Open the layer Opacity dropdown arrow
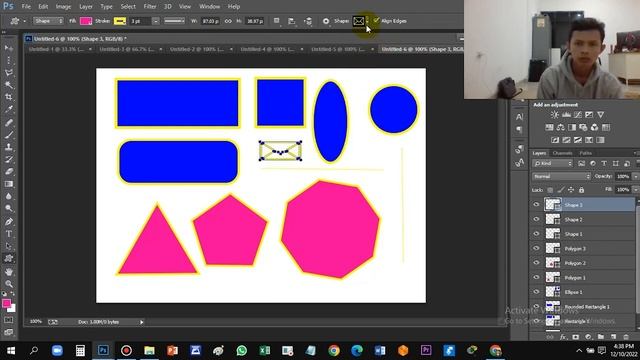640x360 pixels. [635, 176]
